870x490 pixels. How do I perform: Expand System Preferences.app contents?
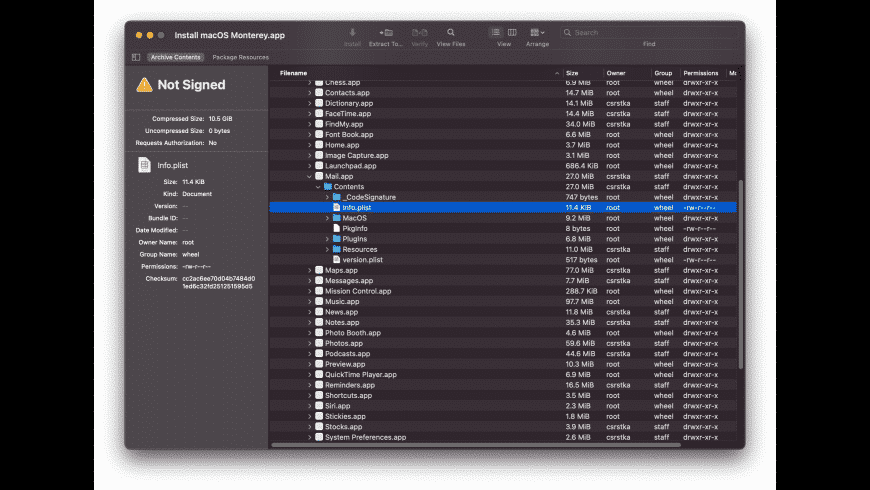(x=310, y=437)
